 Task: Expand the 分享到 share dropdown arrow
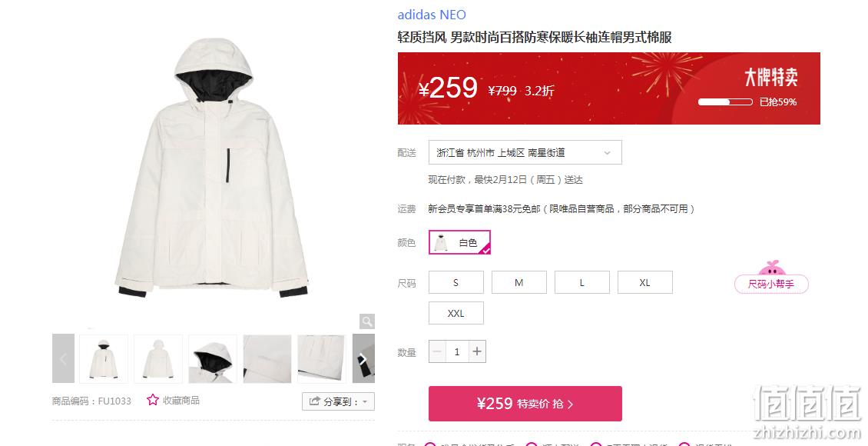pyautogui.click(x=365, y=401)
